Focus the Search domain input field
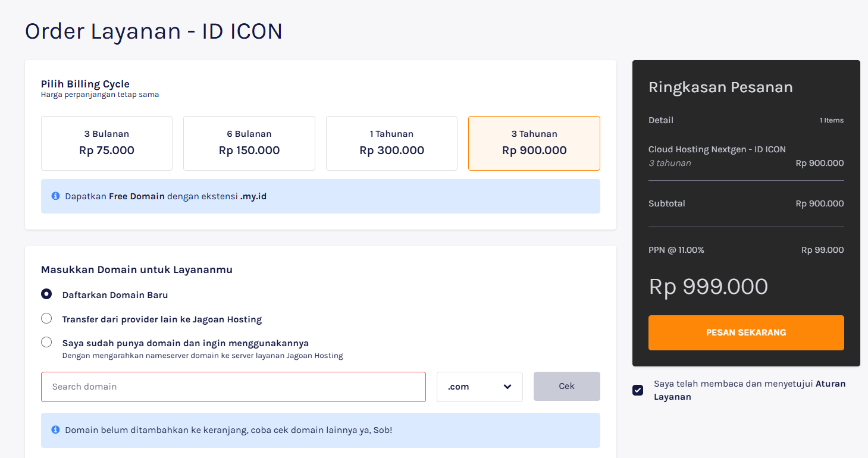The width and height of the screenshot is (868, 458). [233, 387]
